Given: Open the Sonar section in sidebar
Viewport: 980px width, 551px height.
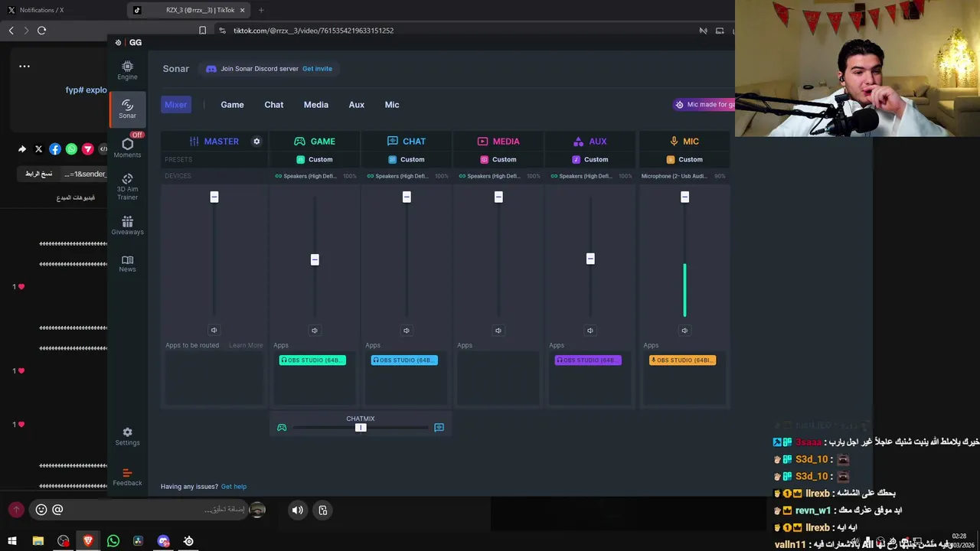Looking at the screenshot, I should (127, 109).
